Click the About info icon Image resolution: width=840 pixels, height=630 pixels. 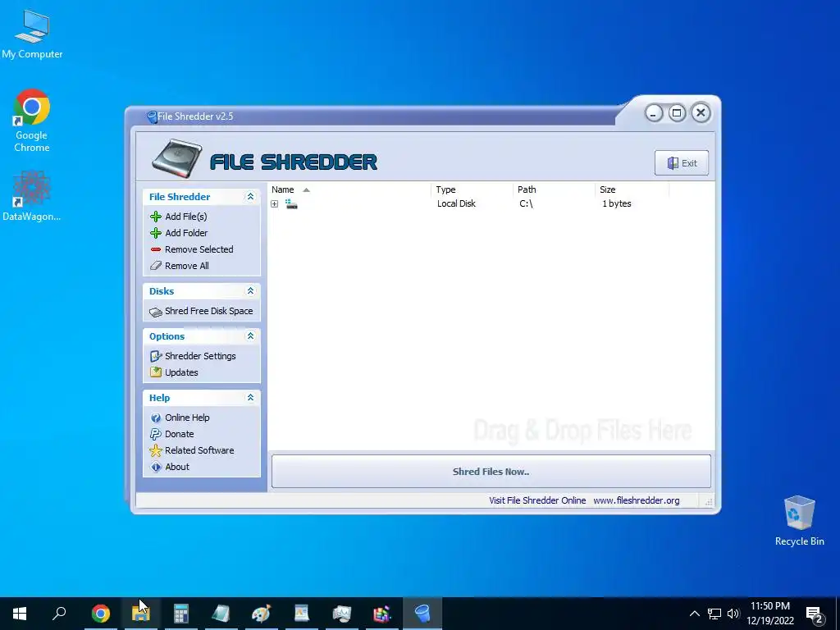tap(156, 467)
